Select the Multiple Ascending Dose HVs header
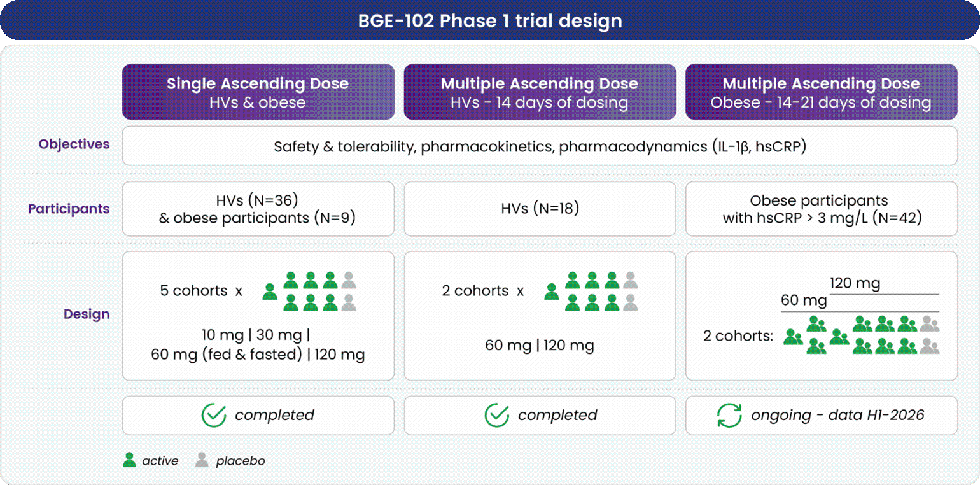Image resolution: width=980 pixels, height=485 pixels. [x=540, y=92]
